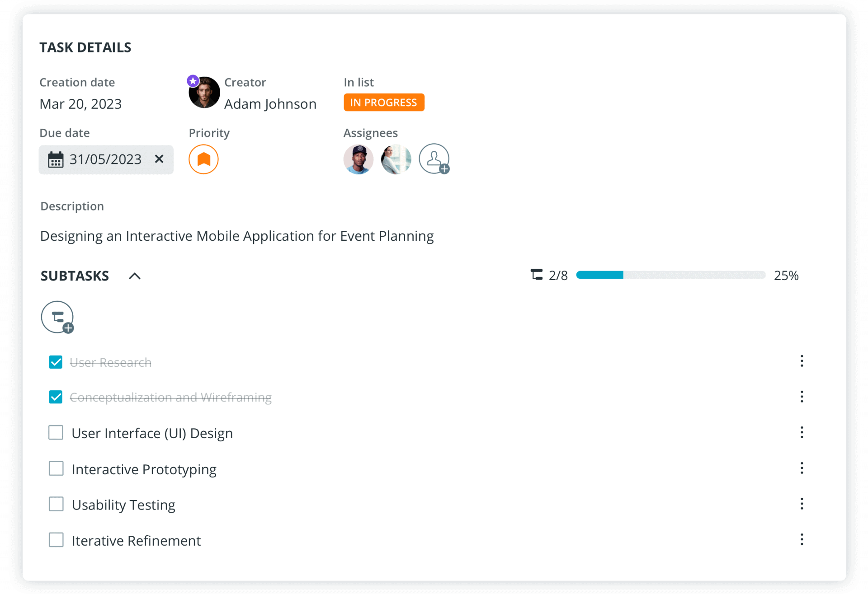Click the star badge on Adam Johnson's avatar
This screenshot has width=868, height=594.
pyautogui.click(x=193, y=80)
